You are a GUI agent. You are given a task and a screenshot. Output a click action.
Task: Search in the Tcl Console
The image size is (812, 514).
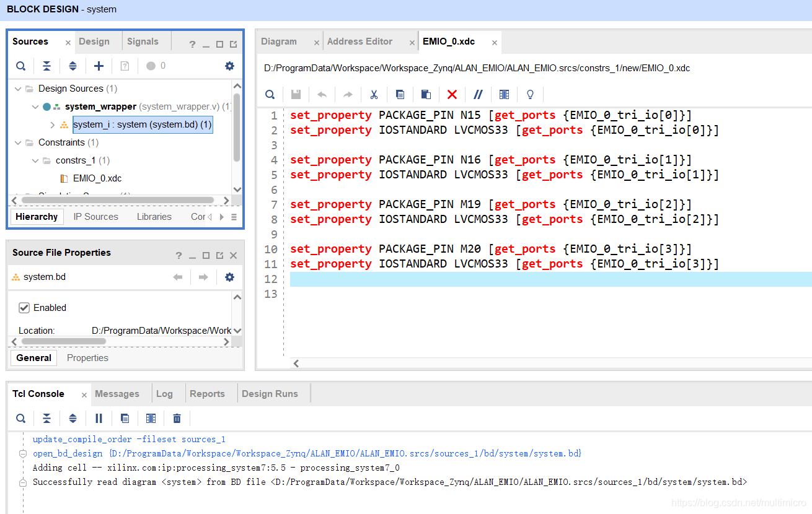pos(21,419)
